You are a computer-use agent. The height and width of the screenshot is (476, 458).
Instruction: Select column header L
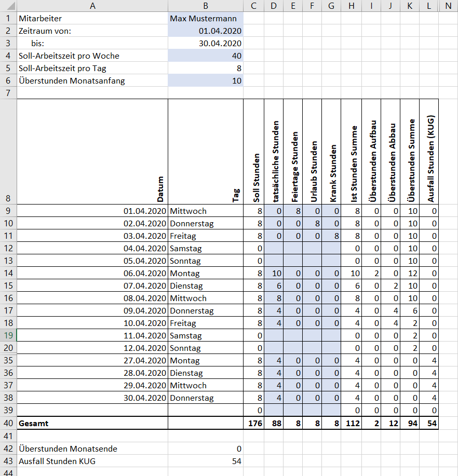[429, 6]
